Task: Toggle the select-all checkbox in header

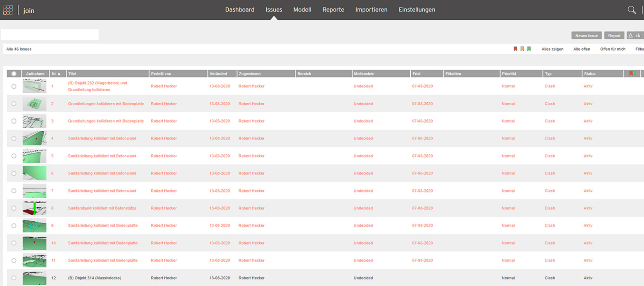Action: coord(14,74)
